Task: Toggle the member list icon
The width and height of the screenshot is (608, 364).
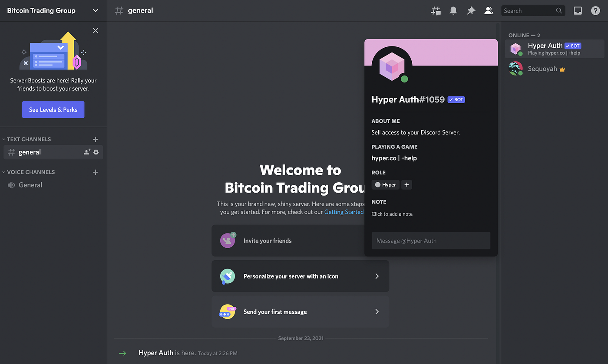Action: tap(489, 10)
